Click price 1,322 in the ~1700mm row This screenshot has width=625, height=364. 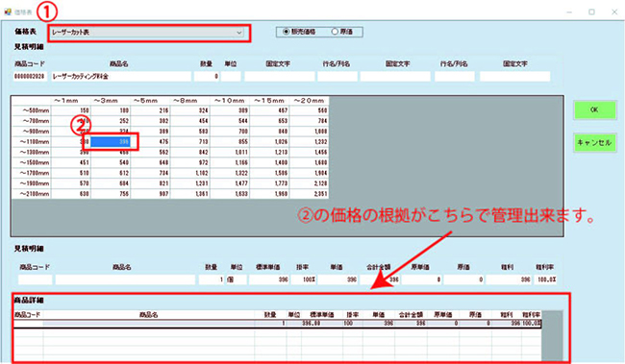click(x=230, y=173)
